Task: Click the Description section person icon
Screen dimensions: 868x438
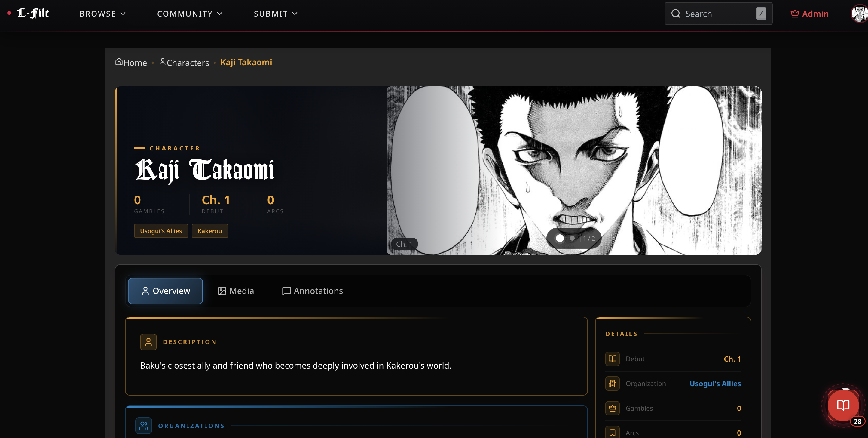Action: tap(148, 342)
